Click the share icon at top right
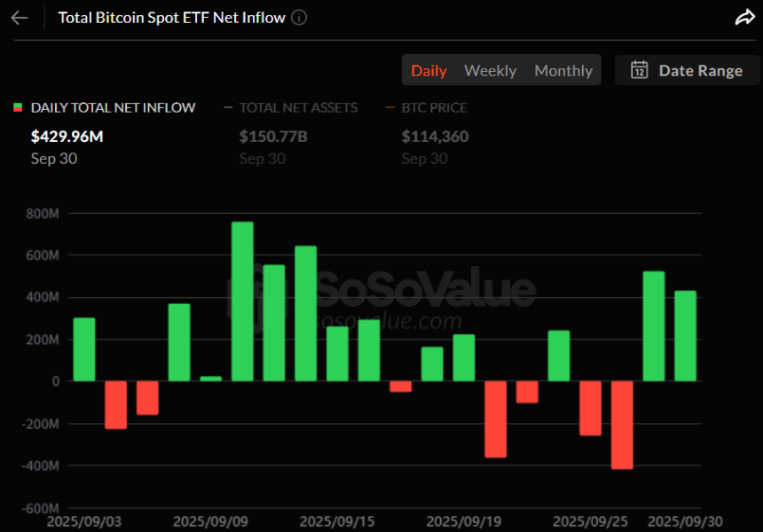The image size is (763, 532). tap(746, 16)
